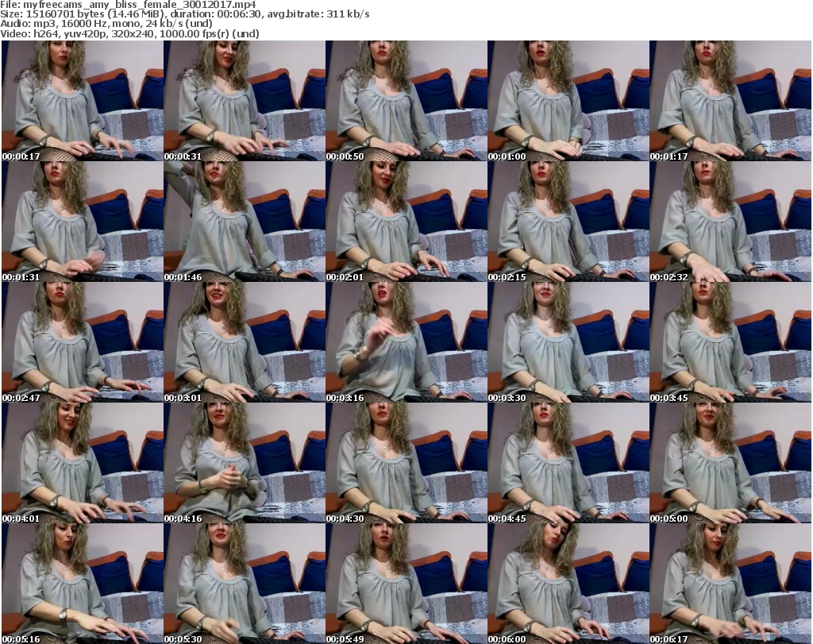
Task: Pick the frame stamped 00:03:16
Action: pos(406,342)
